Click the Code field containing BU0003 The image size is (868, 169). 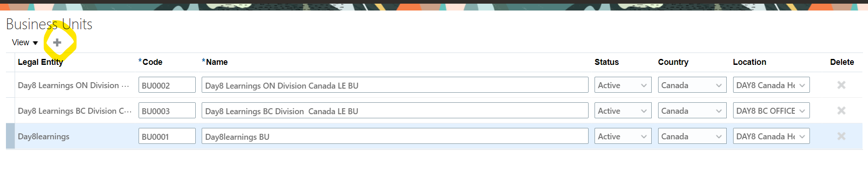pos(167,111)
